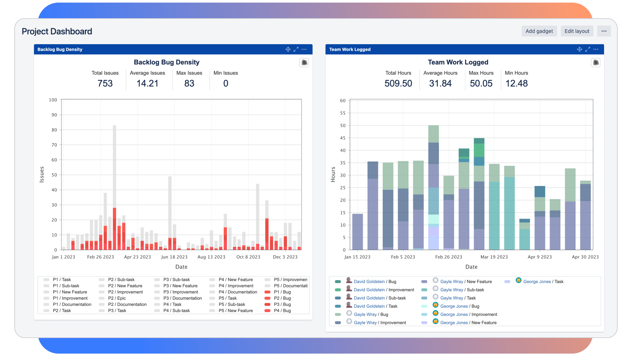Click George Jones avatar in Bug row
Screen dimensions: 632x364
click(435, 305)
